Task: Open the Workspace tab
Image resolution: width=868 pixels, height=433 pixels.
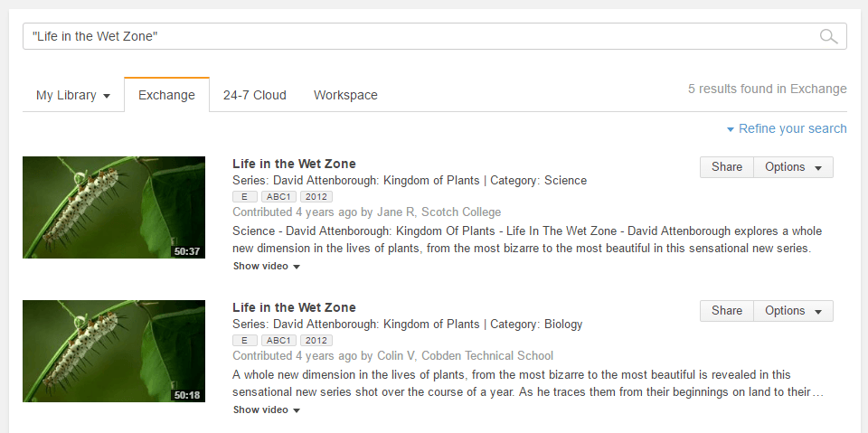Action: pos(345,95)
